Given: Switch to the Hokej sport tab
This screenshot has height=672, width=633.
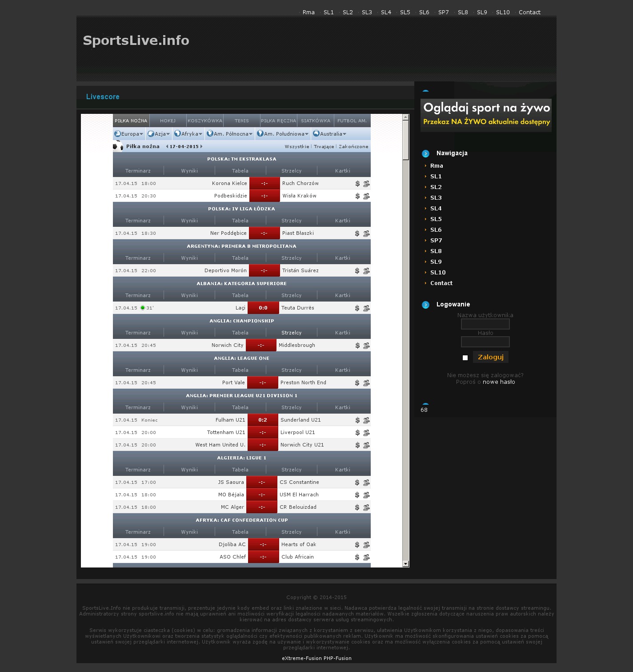Looking at the screenshot, I should 168,121.
